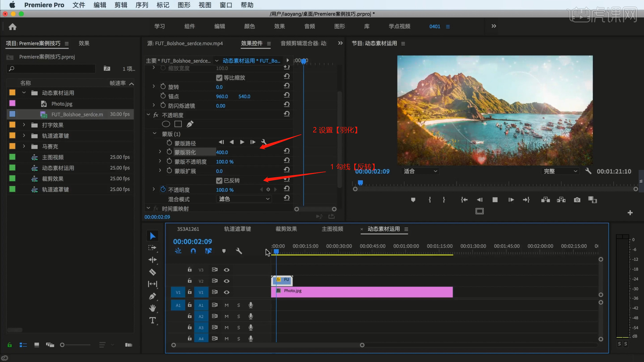
Task: Mute audio track A1
Action: tap(226, 305)
